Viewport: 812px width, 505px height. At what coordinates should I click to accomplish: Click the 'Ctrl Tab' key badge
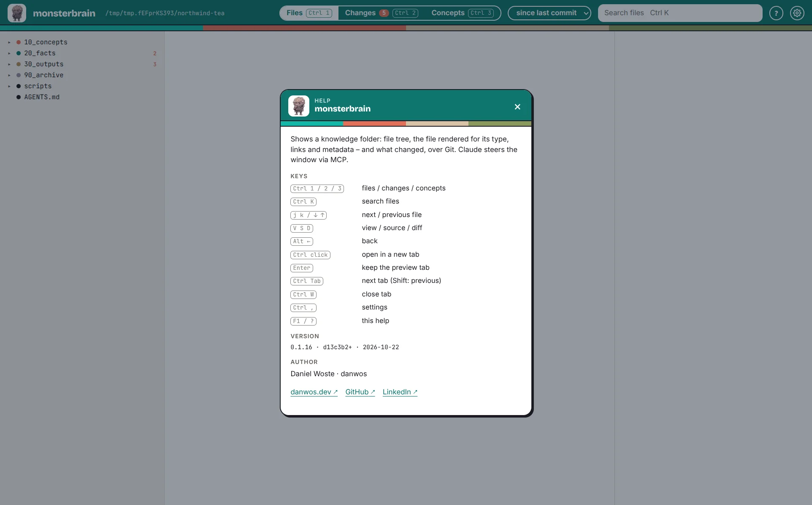pyautogui.click(x=307, y=281)
